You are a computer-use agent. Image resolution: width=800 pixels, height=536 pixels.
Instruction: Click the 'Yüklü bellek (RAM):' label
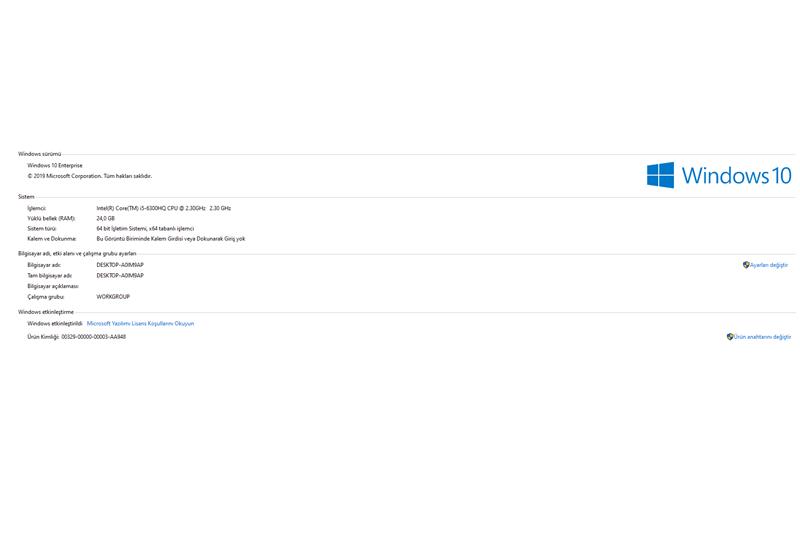pyautogui.click(x=51, y=218)
